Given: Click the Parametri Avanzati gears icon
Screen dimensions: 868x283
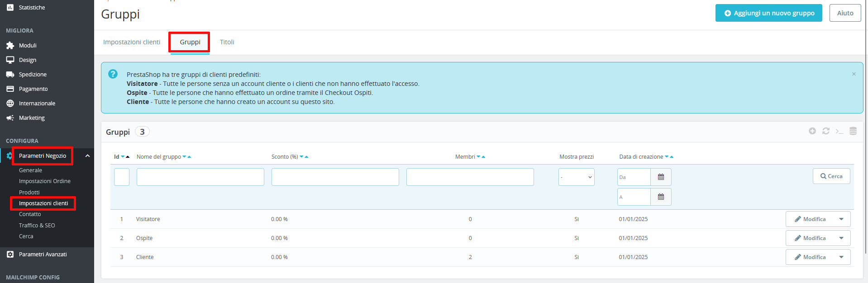Looking at the screenshot, I should (10, 255).
